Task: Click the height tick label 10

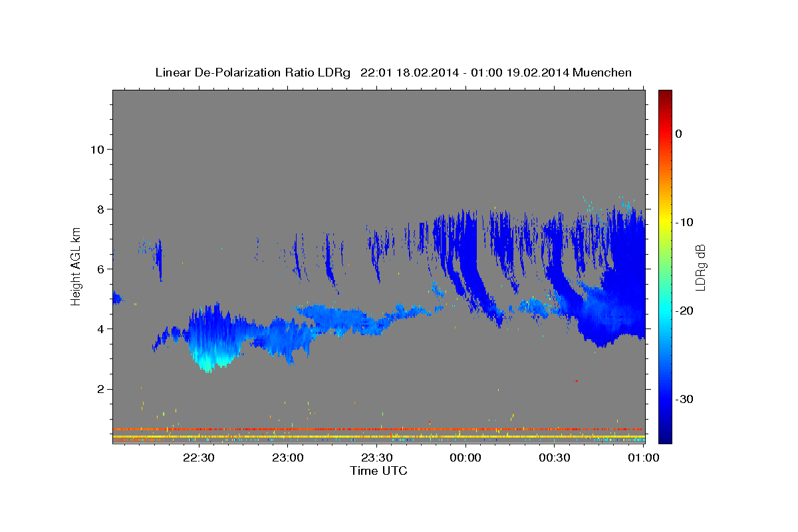Action: pyautogui.click(x=96, y=150)
